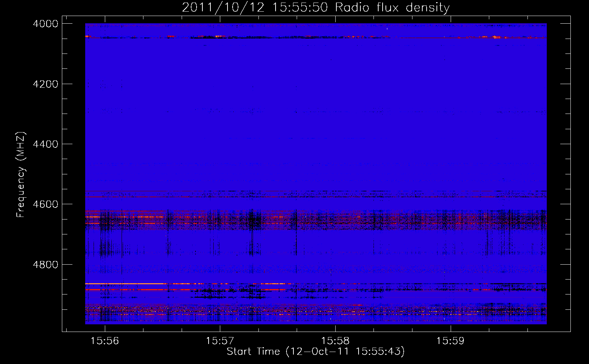
Task: Select the 4800 frequency tick label
Action: [46, 265]
